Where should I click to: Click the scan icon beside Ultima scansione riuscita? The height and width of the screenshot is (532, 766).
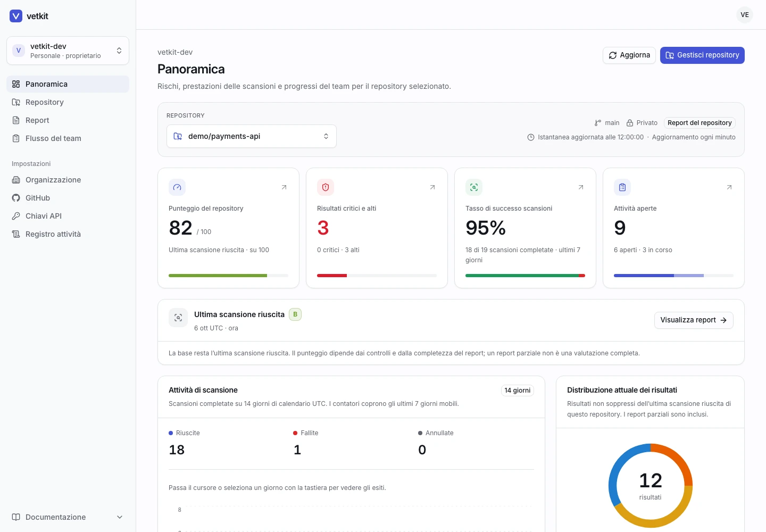[x=178, y=318]
